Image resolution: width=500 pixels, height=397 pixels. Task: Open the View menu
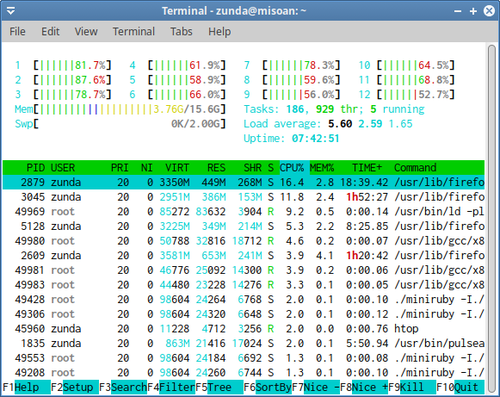coord(86,32)
